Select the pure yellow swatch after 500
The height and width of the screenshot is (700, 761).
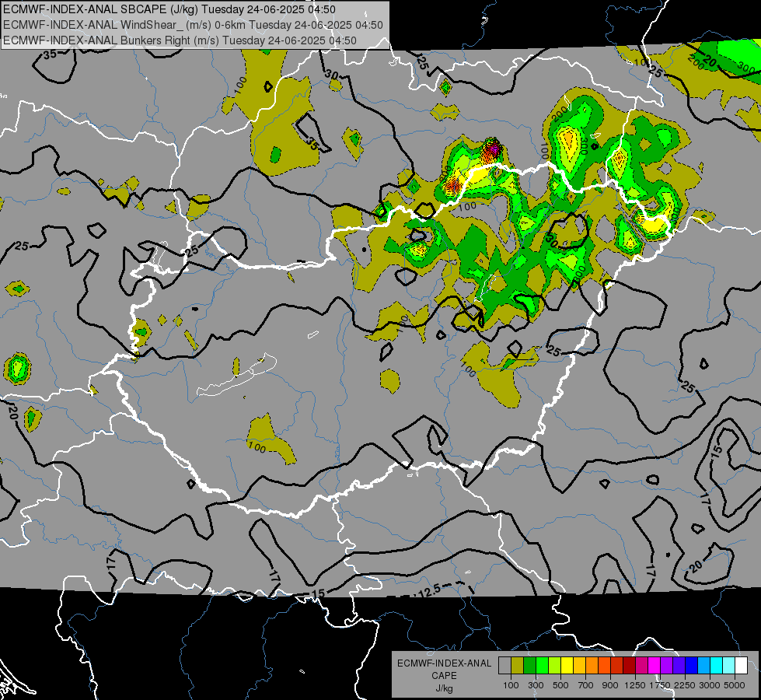567,666
